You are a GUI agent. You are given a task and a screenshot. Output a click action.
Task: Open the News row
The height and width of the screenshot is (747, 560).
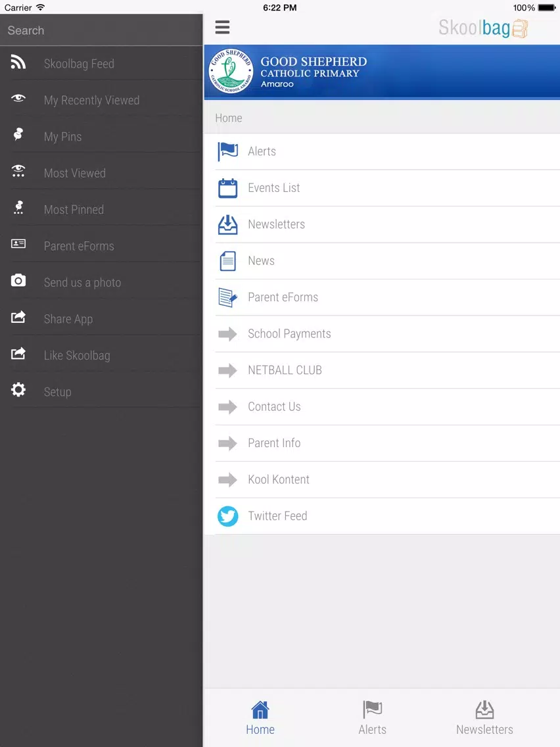(x=382, y=261)
